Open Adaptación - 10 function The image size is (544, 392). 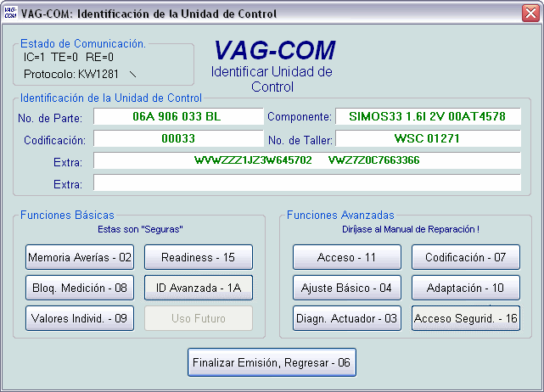click(466, 288)
